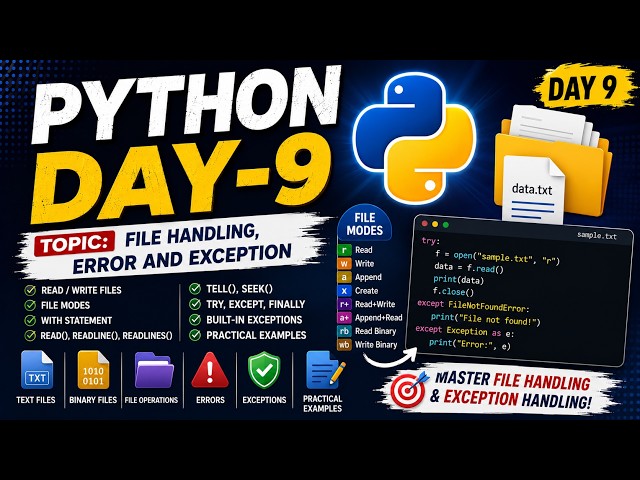The height and width of the screenshot is (480, 640).
Task: Click the green dot on code window
Action: click(x=446, y=224)
